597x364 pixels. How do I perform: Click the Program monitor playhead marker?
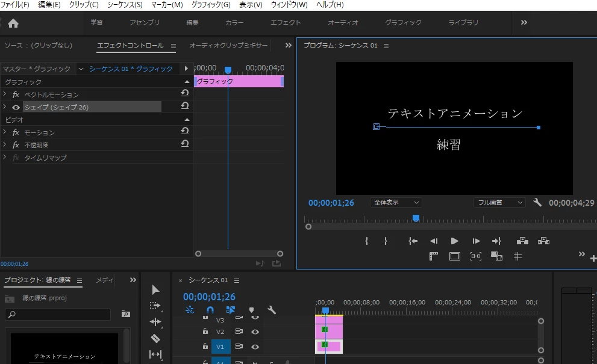pyautogui.click(x=416, y=218)
